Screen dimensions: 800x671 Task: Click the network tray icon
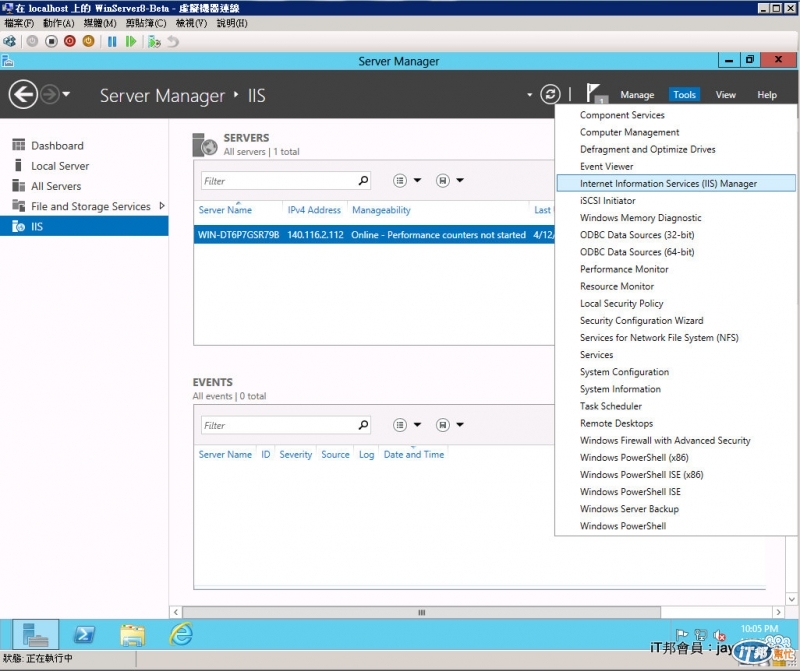pos(701,635)
